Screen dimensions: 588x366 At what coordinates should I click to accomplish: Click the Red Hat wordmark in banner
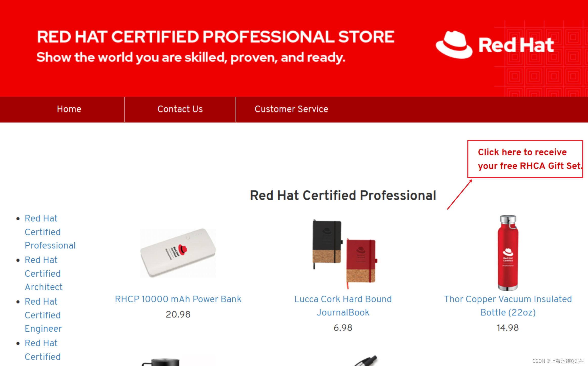click(516, 46)
